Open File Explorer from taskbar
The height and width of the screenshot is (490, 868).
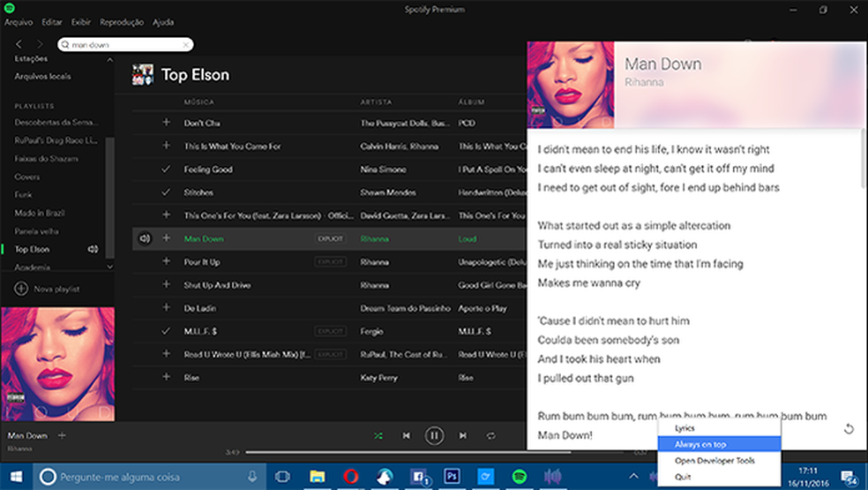[318, 477]
